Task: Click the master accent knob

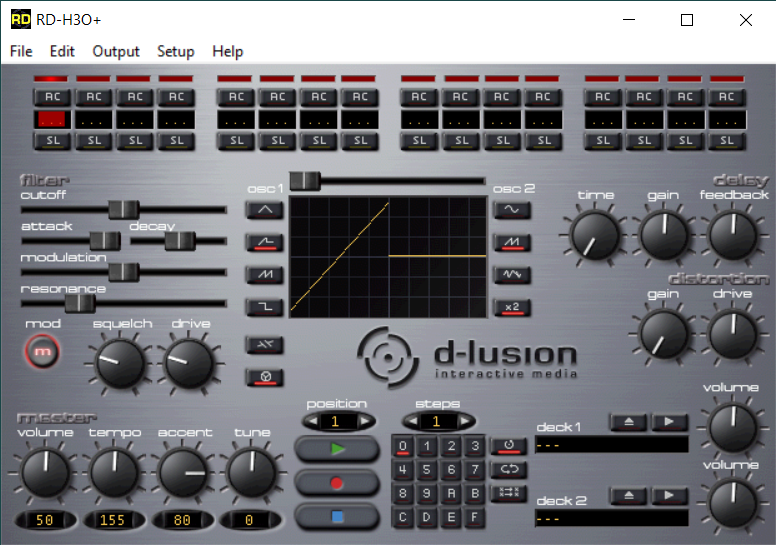Action: pos(183,473)
